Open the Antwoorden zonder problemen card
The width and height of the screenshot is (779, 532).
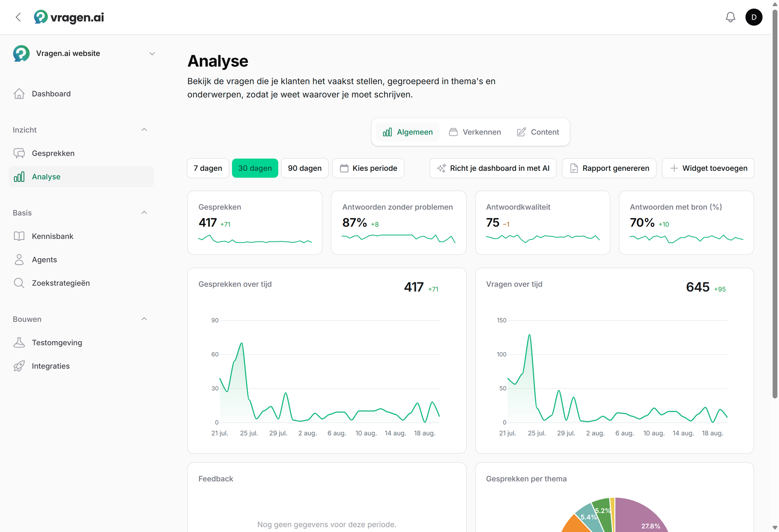click(399, 223)
